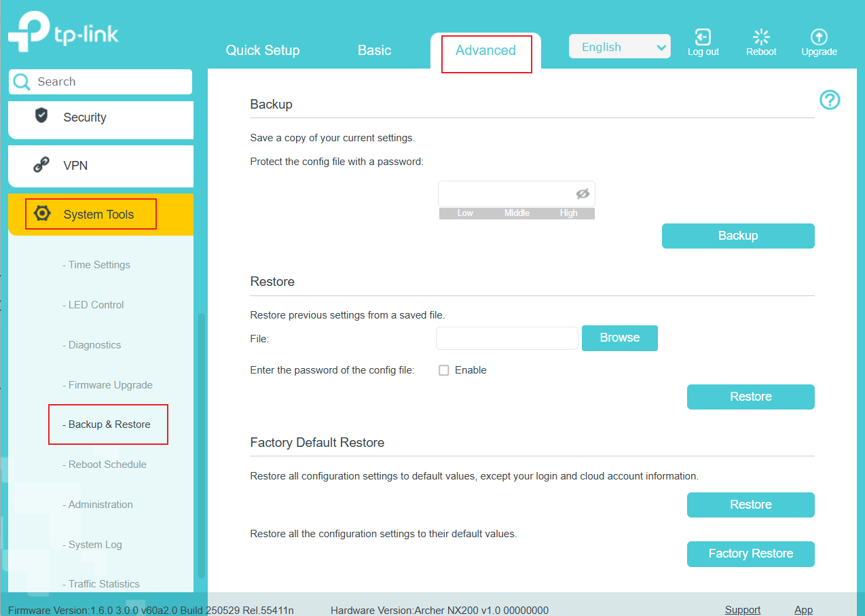The height and width of the screenshot is (616, 865).
Task: Open Diagnostics submenu item
Action: point(92,345)
